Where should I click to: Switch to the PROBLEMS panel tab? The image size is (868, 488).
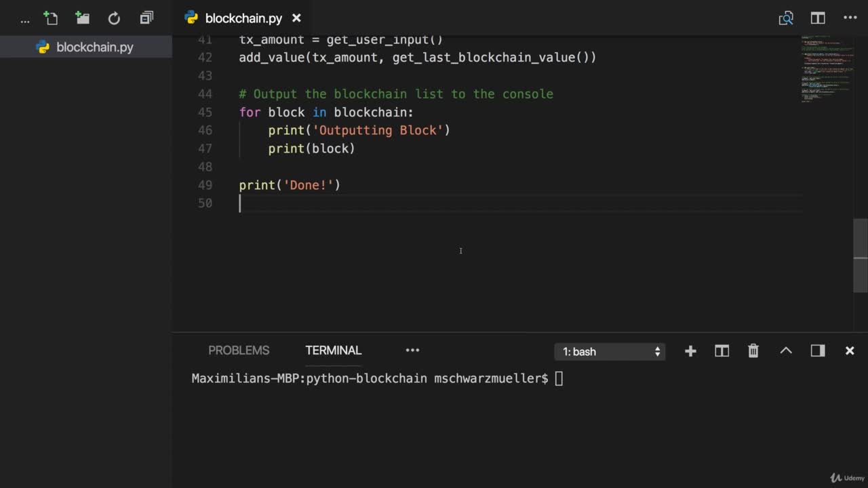click(x=239, y=350)
